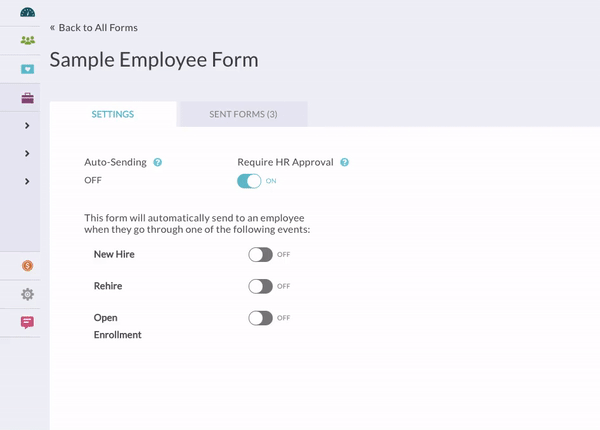Expand the first sidebar chevron arrow
This screenshot has width=600, height=430.
tap(27, 125)
